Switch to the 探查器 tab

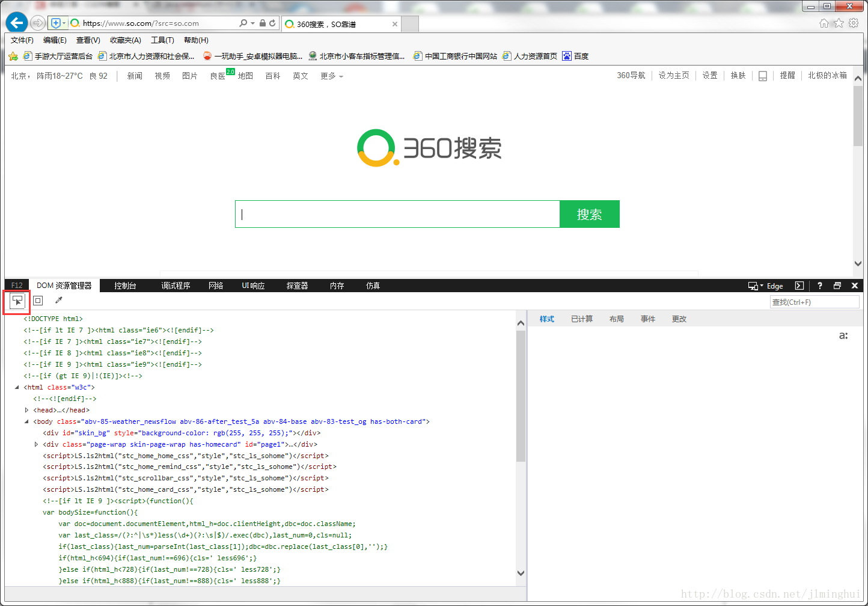click(297, 286)
